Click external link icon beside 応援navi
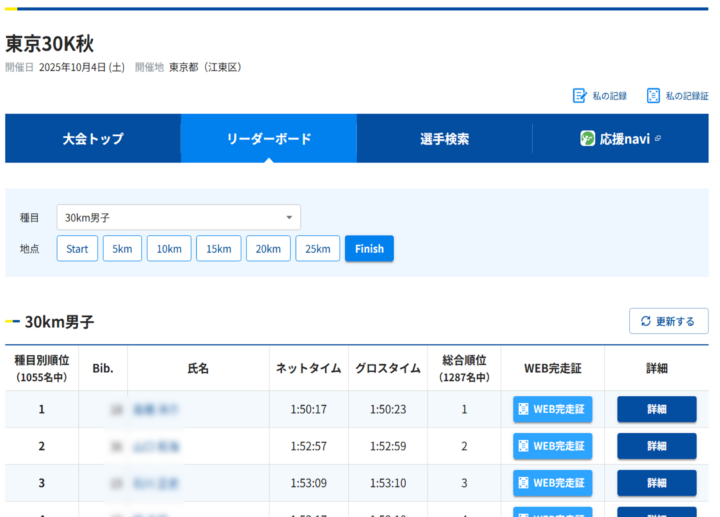 pyautogui.click(x=658, y=139)
